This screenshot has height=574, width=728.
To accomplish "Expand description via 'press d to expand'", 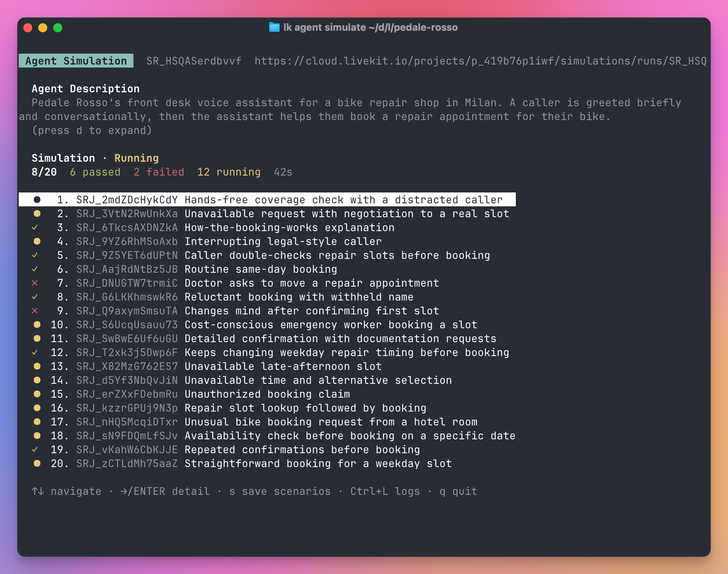I will (92, 131).
